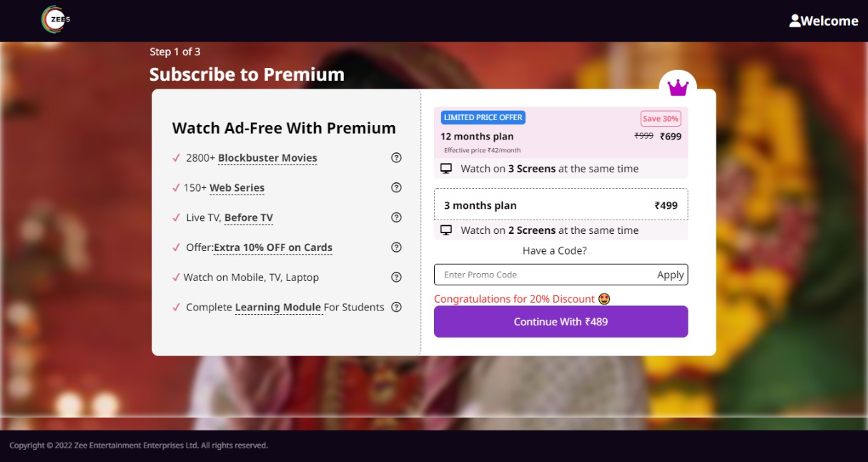Viewport: 868px width, 462px height.
Task: Click the ZEE5 logo in header
Action: (x=56, y=19)
